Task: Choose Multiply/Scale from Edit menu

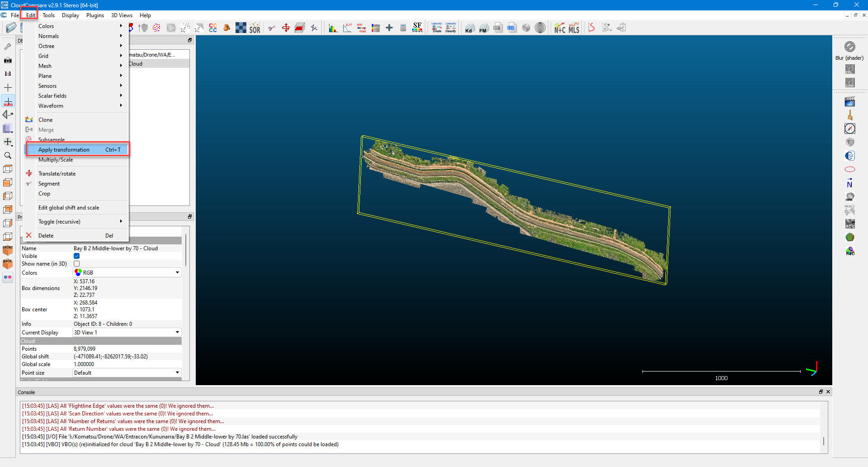Action: (x=77, y=160)
